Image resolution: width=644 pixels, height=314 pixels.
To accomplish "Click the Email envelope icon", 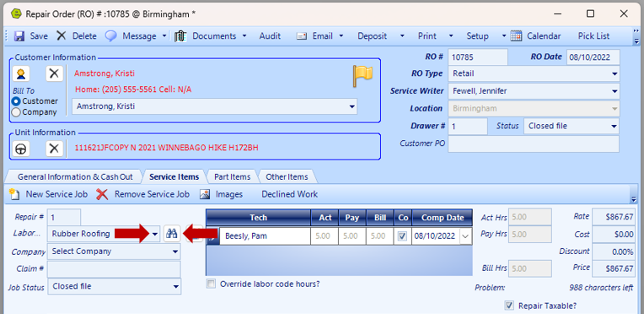I will point(302,36).
